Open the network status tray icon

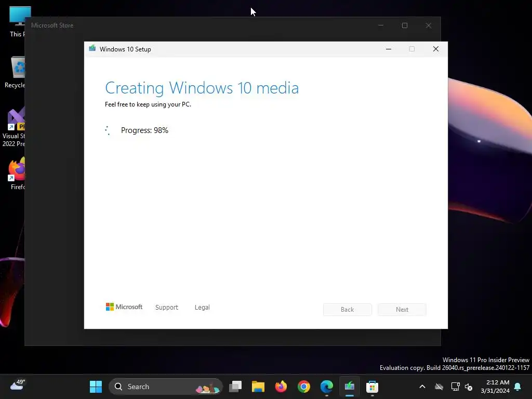[x=455, y=387]
